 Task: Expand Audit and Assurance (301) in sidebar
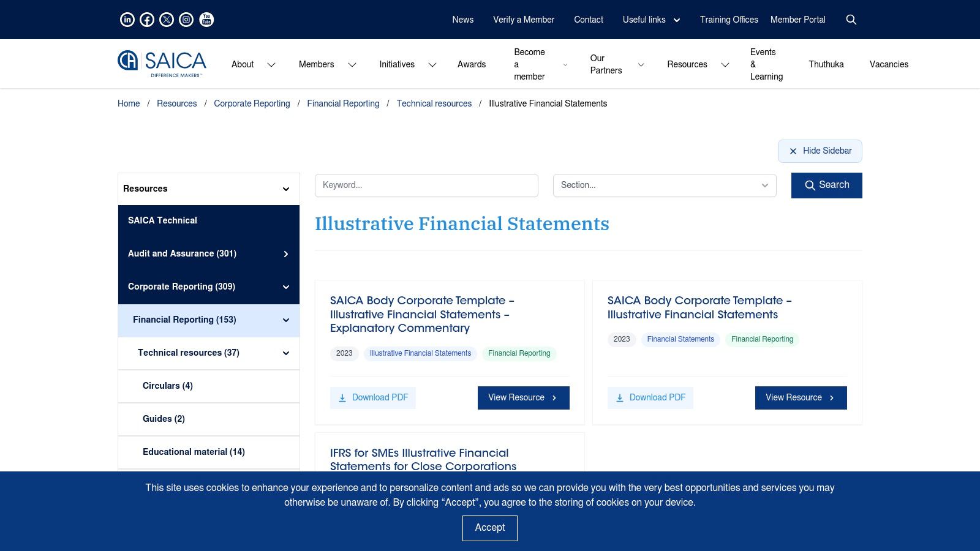click(x=285, y=253)
